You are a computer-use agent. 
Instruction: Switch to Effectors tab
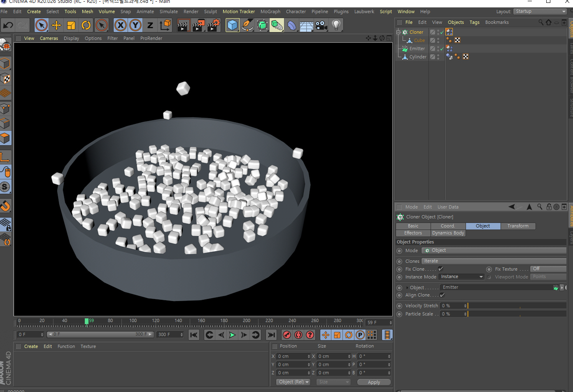tap(413, 233)
